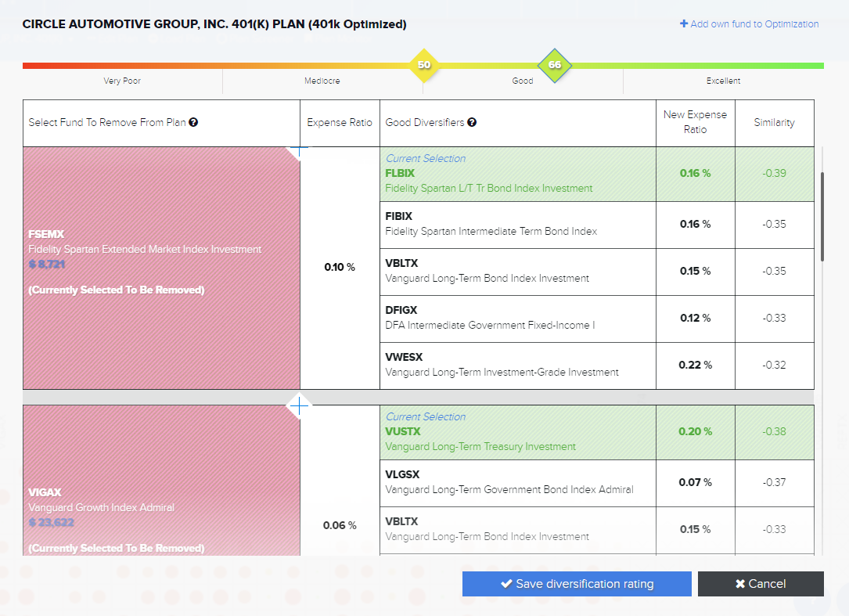The height and width of the screenshot is (616, 849).
Task: Click the yellow 50 score diamond marker
Action: point(424,65)
